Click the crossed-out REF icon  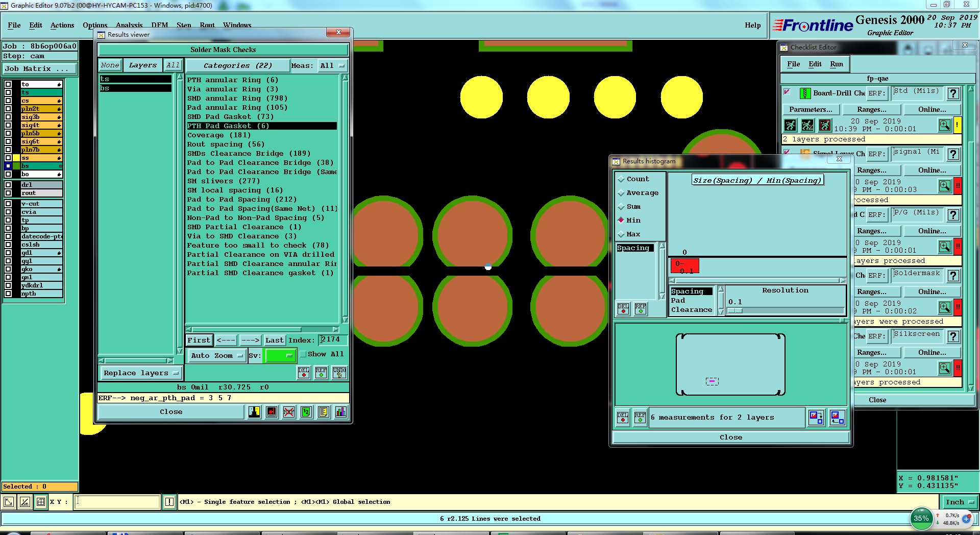(289, 412)
